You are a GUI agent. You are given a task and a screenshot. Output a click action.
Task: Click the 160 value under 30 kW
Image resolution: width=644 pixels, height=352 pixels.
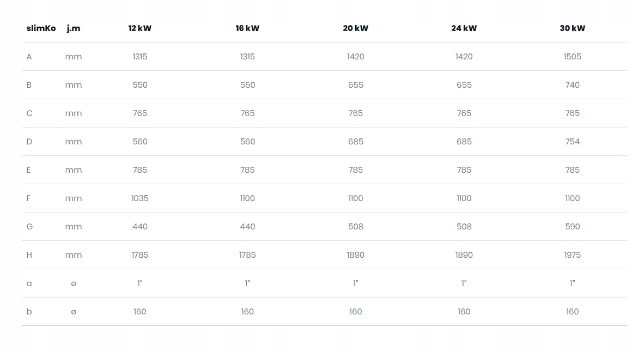[572, 312]
